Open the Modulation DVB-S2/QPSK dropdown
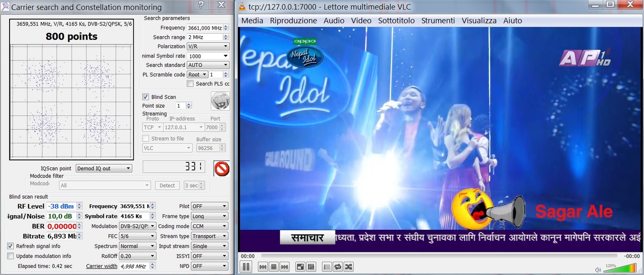 click(x=137, y=226)
